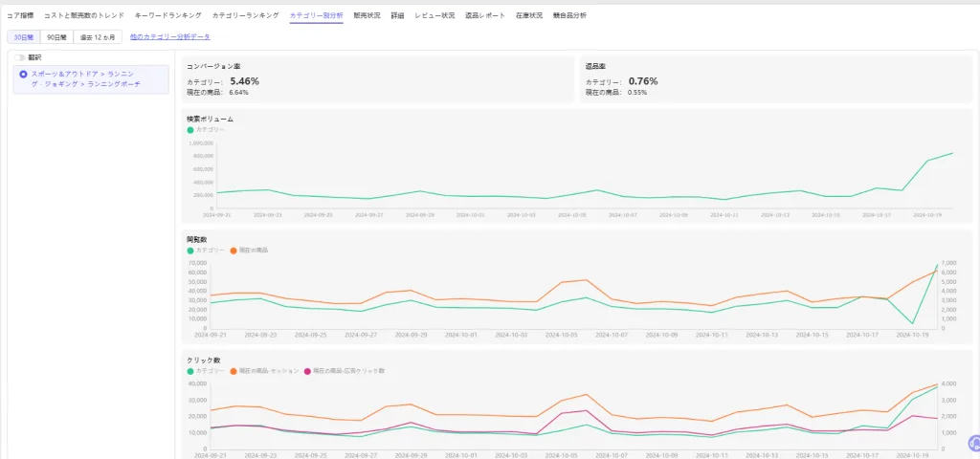Open 他のカテゴリー分析データ link
The height and width of the screenshot is (459, 980).
[170, 37]
